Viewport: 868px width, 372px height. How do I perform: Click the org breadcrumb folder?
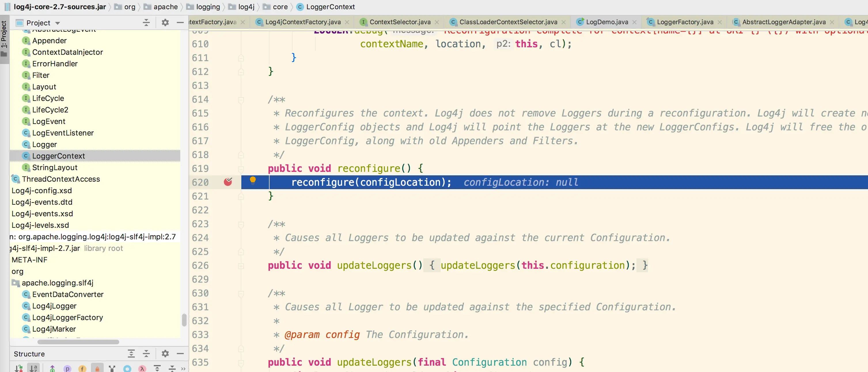(x=125, y=7)
